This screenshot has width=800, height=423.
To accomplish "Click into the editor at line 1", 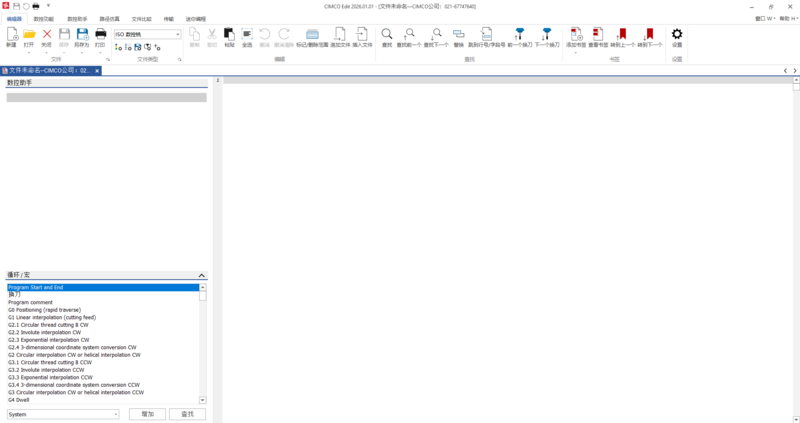I will click(x=508, y=81).
